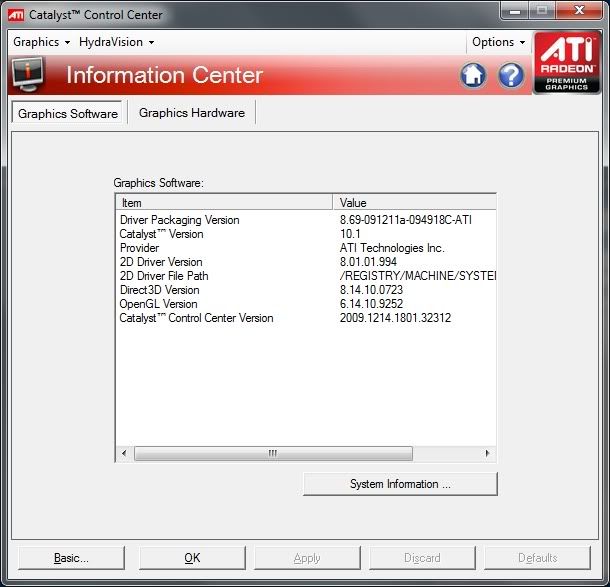Click the value 8.14.10.0723
The image size is (610, 587).
tap(371, 290)
